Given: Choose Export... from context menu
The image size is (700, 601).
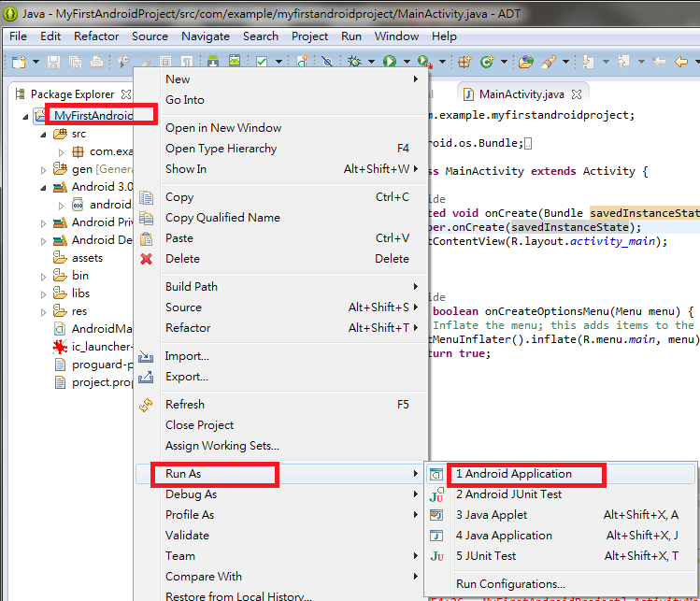Looking at the screenshot, I should tap(281, 377).
